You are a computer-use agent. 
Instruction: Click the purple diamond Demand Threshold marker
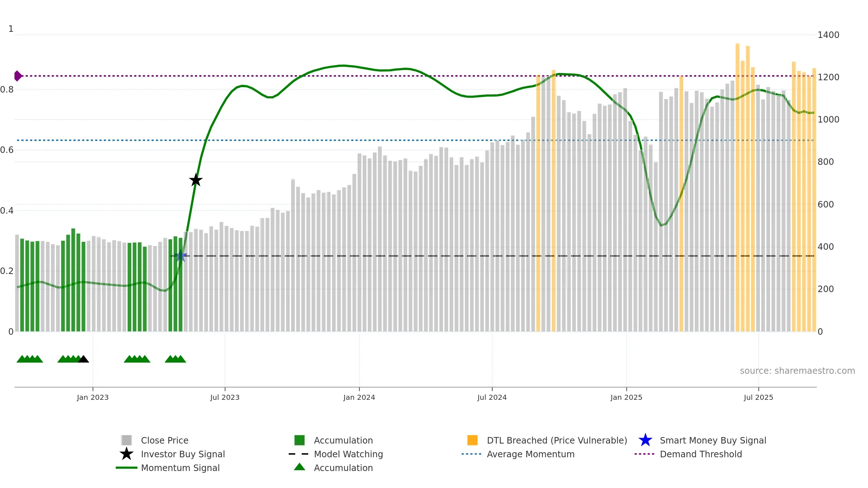coord(18,76)
